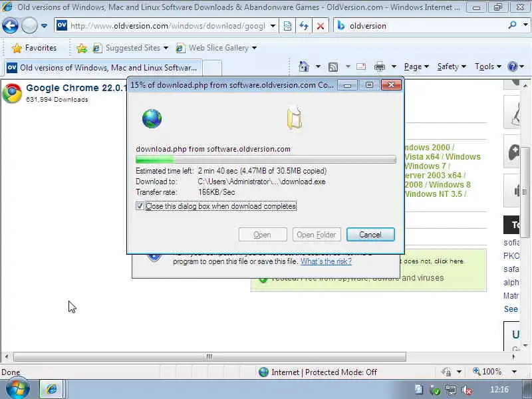
Task: Click the Home icon in command bar
Action: pos(304,67)
